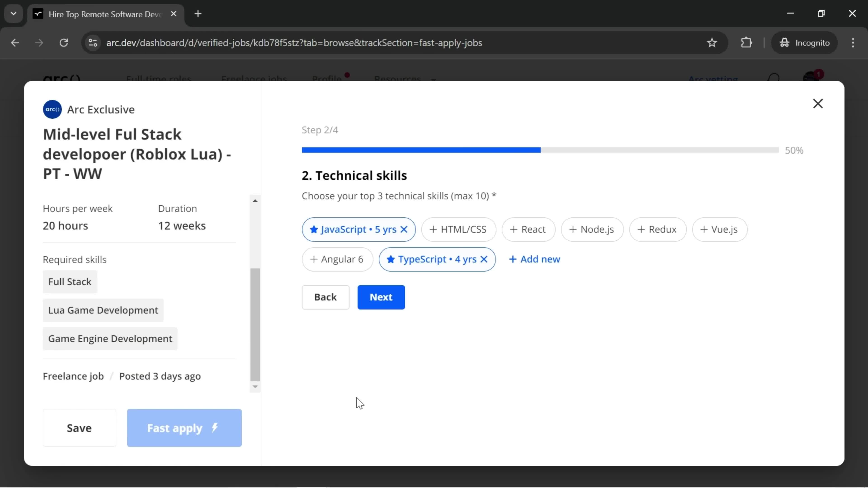Click the star icon on TypeScript skill
Screen dimensions: 868x488
tap(390, 259)
